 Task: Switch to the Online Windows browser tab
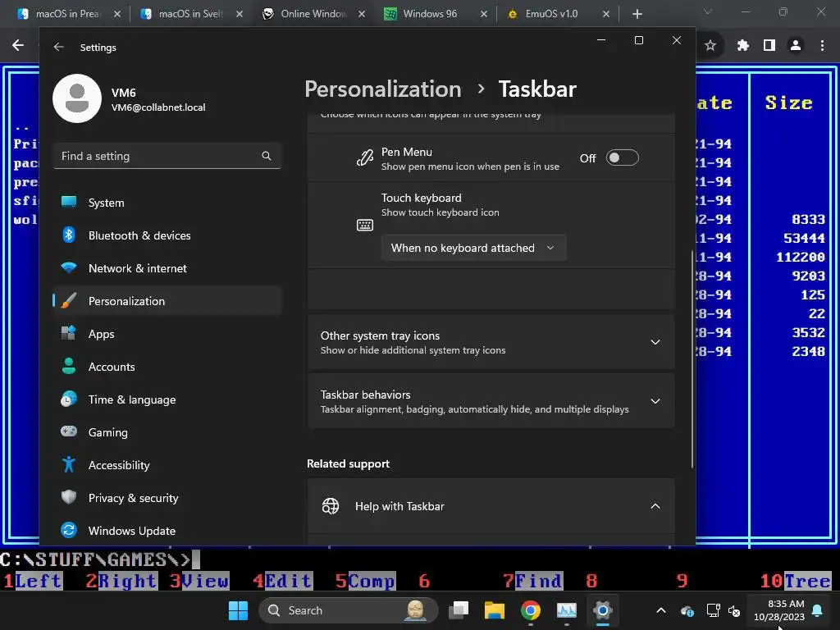(x=313, y=14)
